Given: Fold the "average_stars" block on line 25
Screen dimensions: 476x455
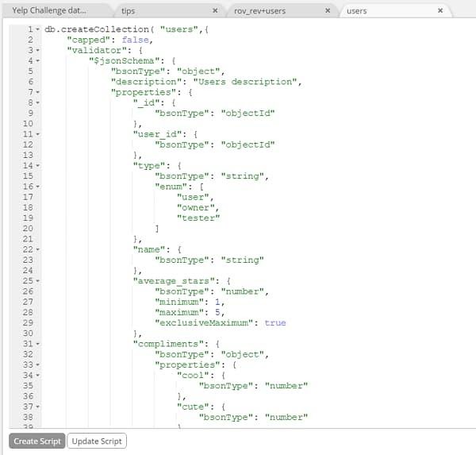Looking at the screenshot, I should click(37, 281).
